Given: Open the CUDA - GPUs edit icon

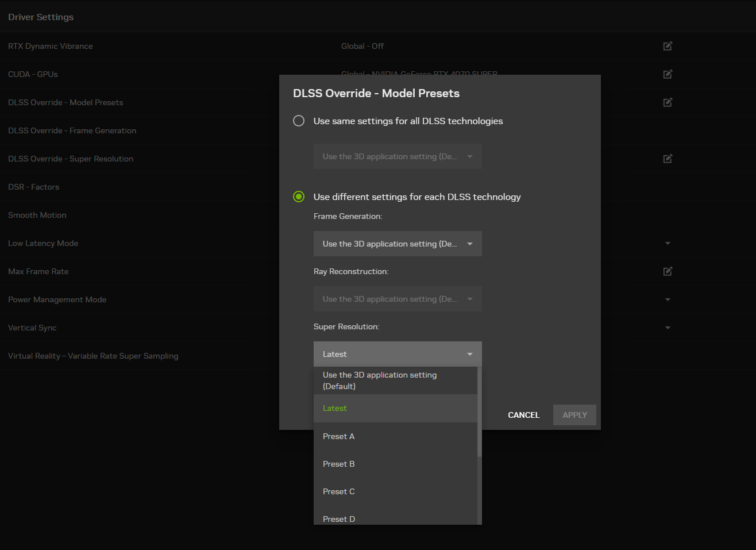Looking at the screenshot, I should 668,74.
